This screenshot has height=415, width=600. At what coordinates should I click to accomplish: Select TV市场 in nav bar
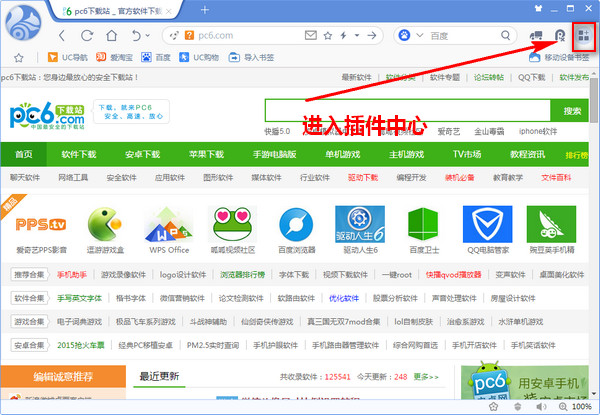pyautogui.click(x=467, y=154)
